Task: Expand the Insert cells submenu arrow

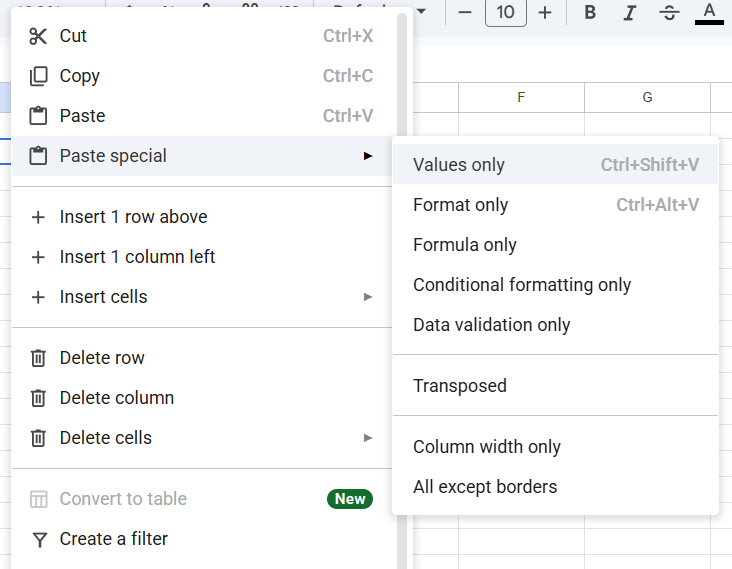Action: click(x=368, y=297)
